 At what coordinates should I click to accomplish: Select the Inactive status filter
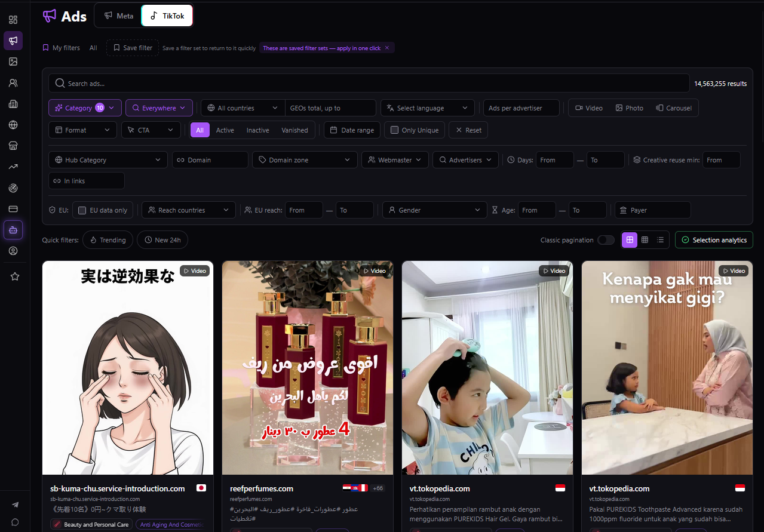[258, 130]
